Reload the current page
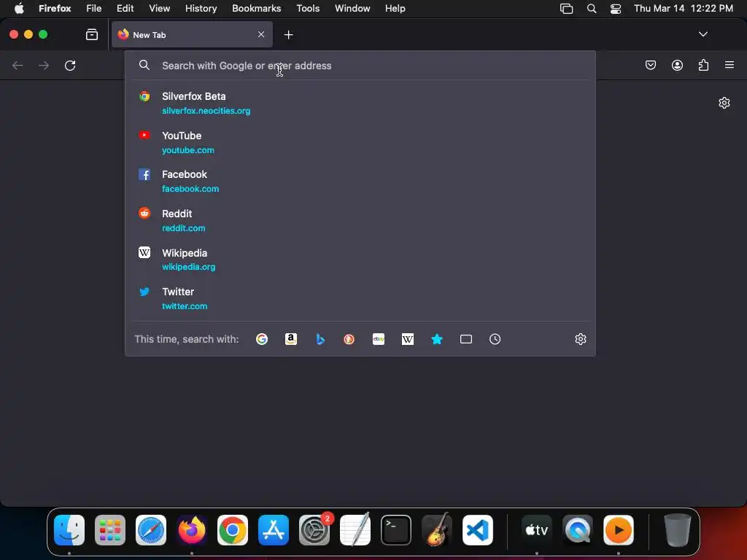 point(70,65)
